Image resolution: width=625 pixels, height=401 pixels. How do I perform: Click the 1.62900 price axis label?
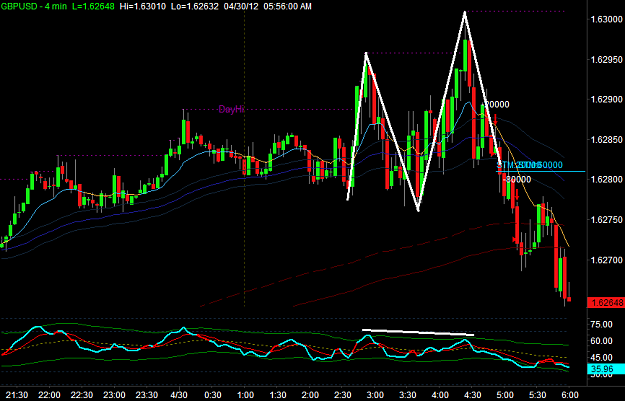pos(606,100)
